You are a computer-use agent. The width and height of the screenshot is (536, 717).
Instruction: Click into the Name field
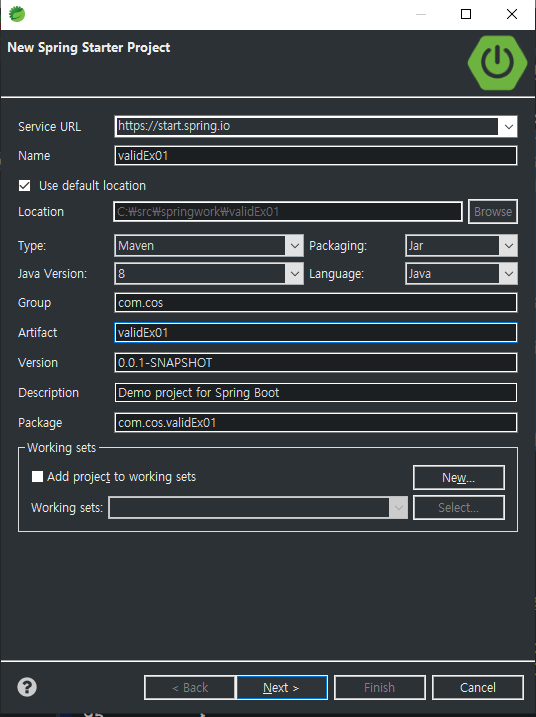[316, 155]
